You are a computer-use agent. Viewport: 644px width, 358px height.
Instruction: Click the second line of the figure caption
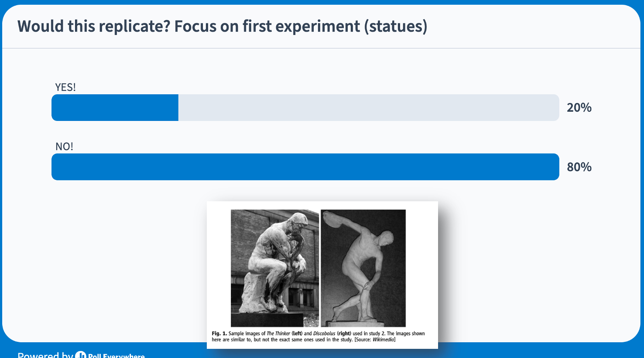(303, 340)
